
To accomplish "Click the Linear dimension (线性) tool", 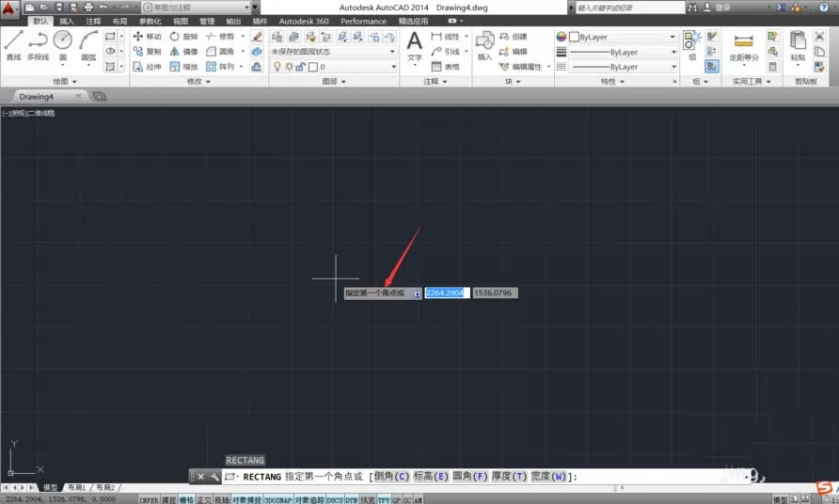I will (x=445, y=37).
